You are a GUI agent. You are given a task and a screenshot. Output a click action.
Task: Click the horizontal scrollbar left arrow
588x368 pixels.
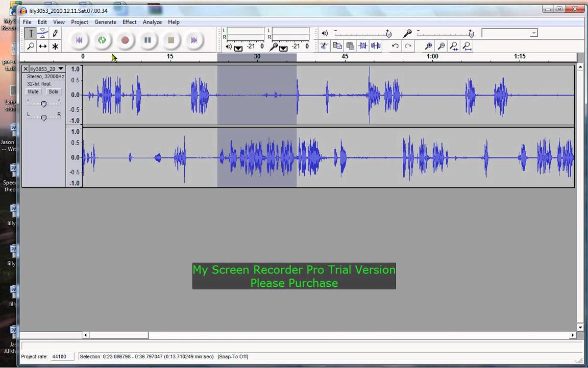(86, 335)
